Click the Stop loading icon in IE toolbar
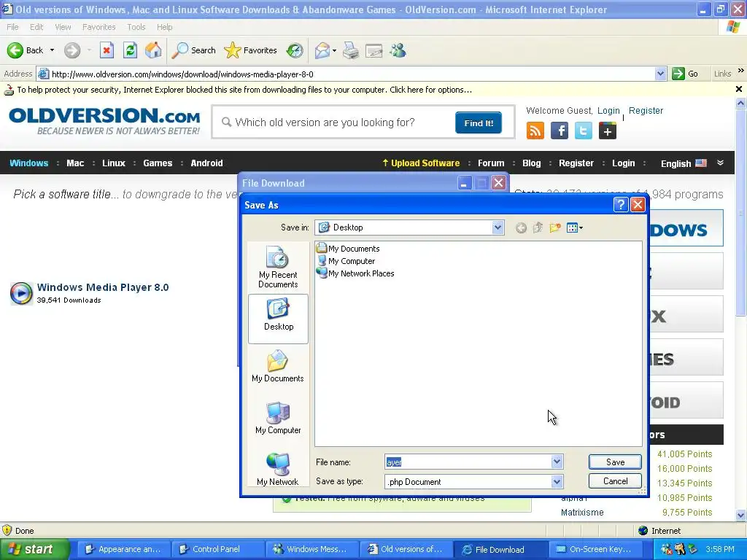Screen dimensions: 747x560 point(107,50)
